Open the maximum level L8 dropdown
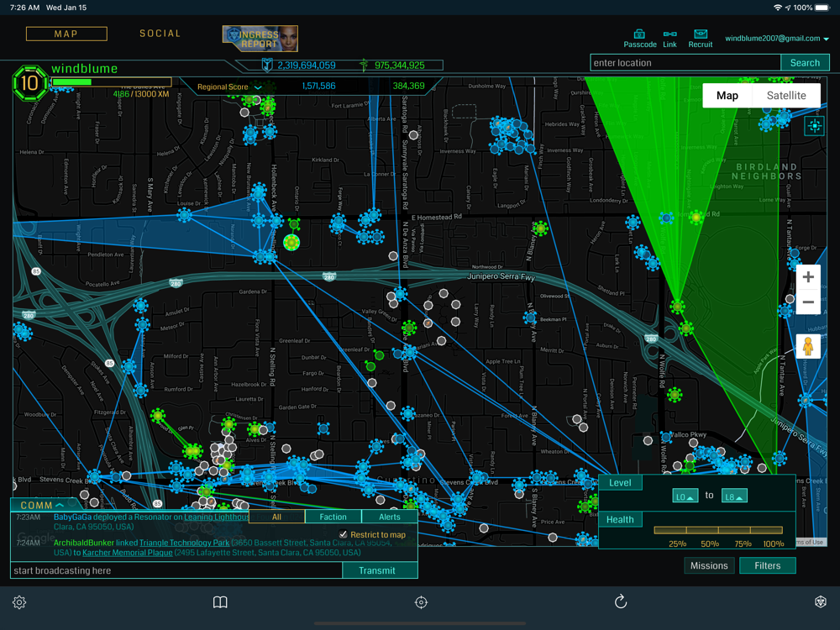Screen dimensions: 840x630 coord(734,496)
